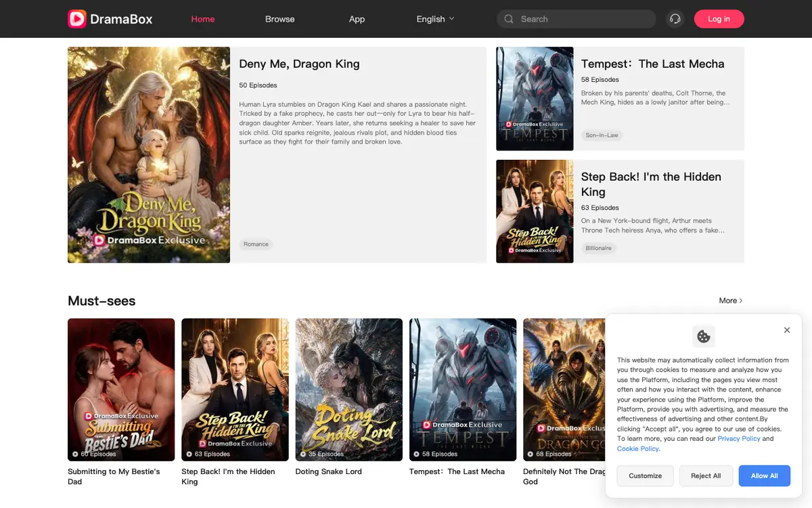Open Must-sees Step Back! Hidden King poster
The height and width of the screenshot is (508, 812).
click(235, 389)
